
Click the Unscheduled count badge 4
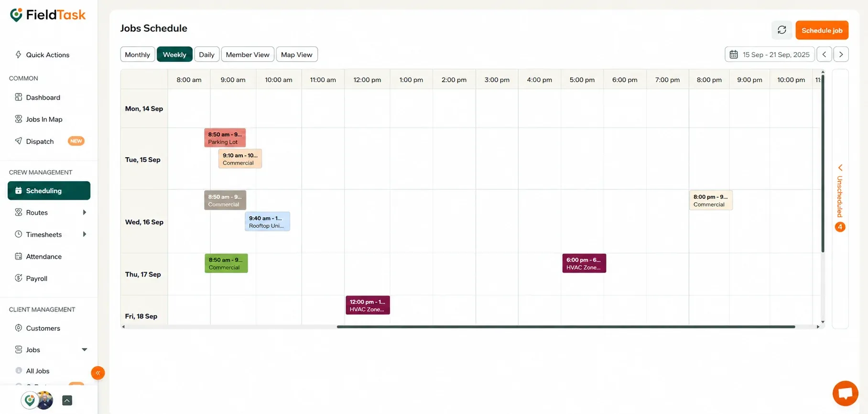(840, 227)
